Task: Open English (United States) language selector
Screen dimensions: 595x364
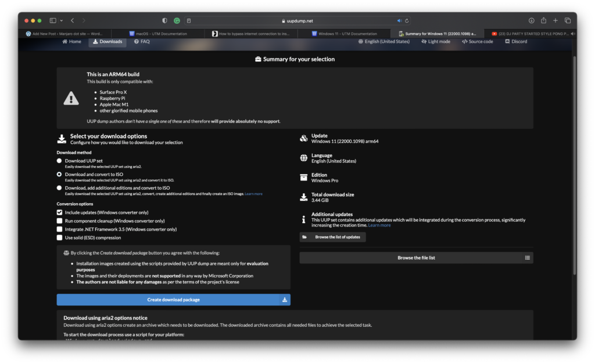Action: [384, 41]
